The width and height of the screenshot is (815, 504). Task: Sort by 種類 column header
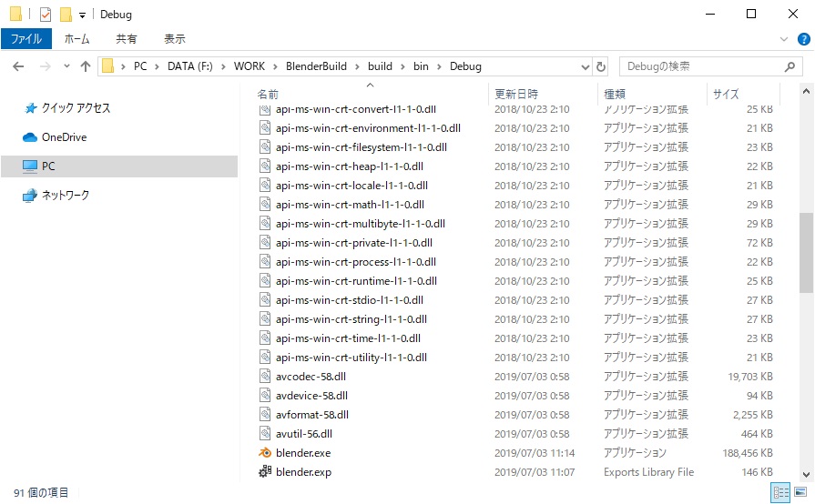coord(615,94)
